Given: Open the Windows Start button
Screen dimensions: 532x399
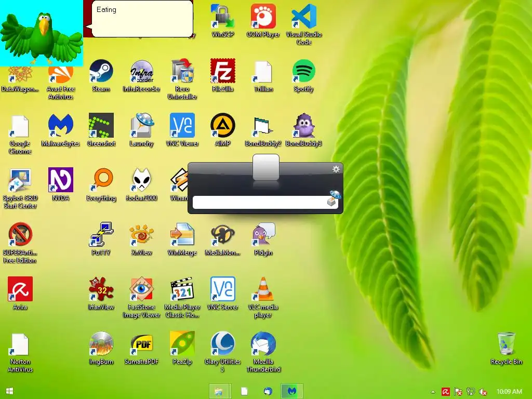Looking at the screenshot, I should (x=9, y=391).
